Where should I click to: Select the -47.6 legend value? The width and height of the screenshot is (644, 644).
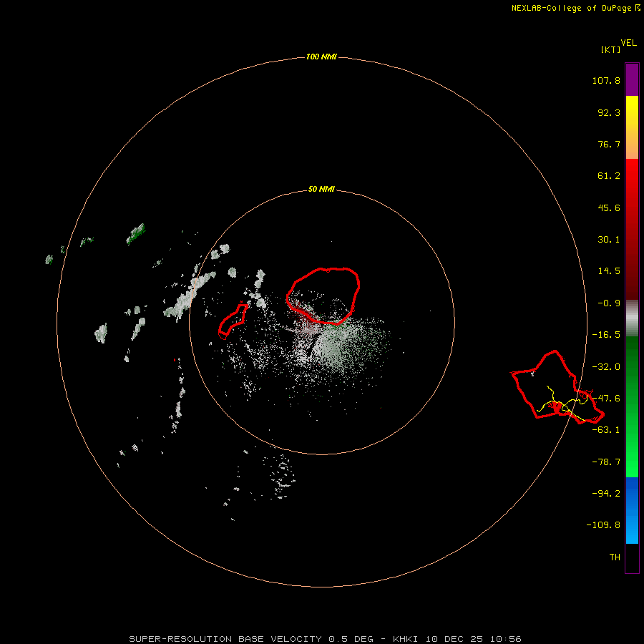click(x=606, y=399)
